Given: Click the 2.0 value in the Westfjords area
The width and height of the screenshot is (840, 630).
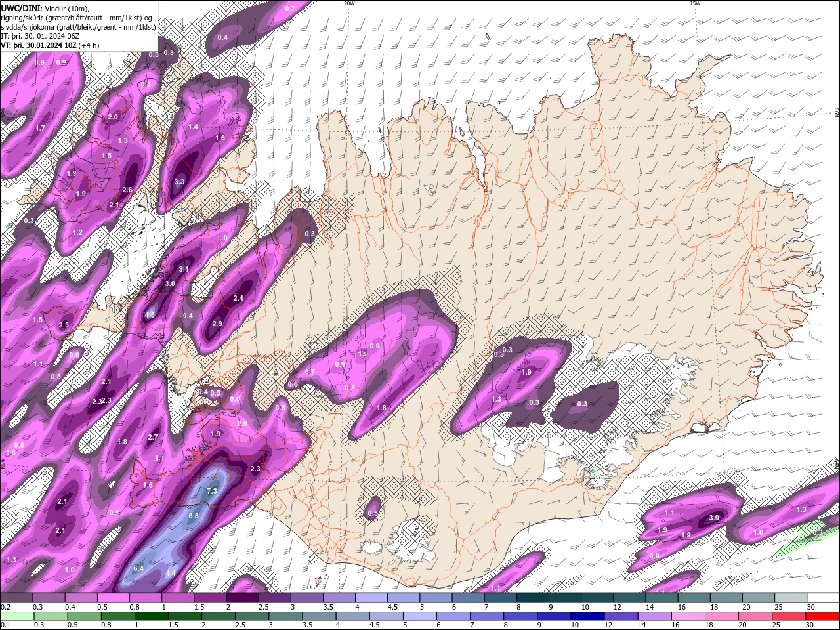Looking at the screenshot, I should click(x=113, y=117).
